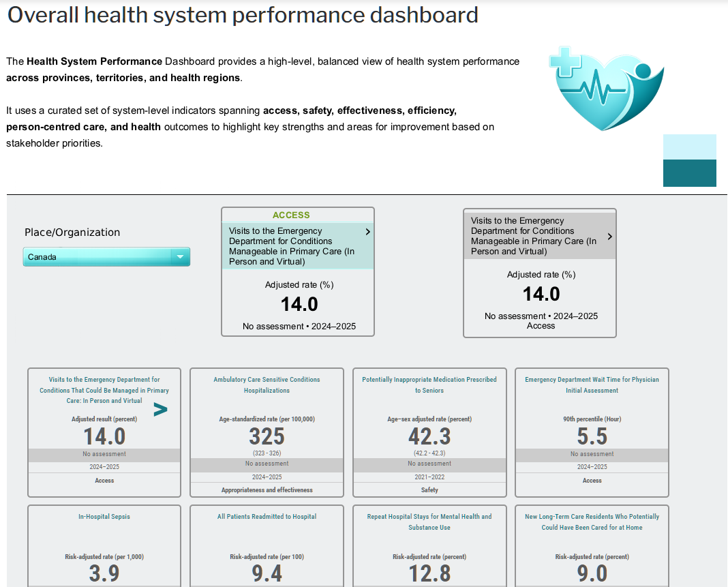Click the 5.5 hour wait time value
Screen dimensions: 728x587
coord(592,436)
